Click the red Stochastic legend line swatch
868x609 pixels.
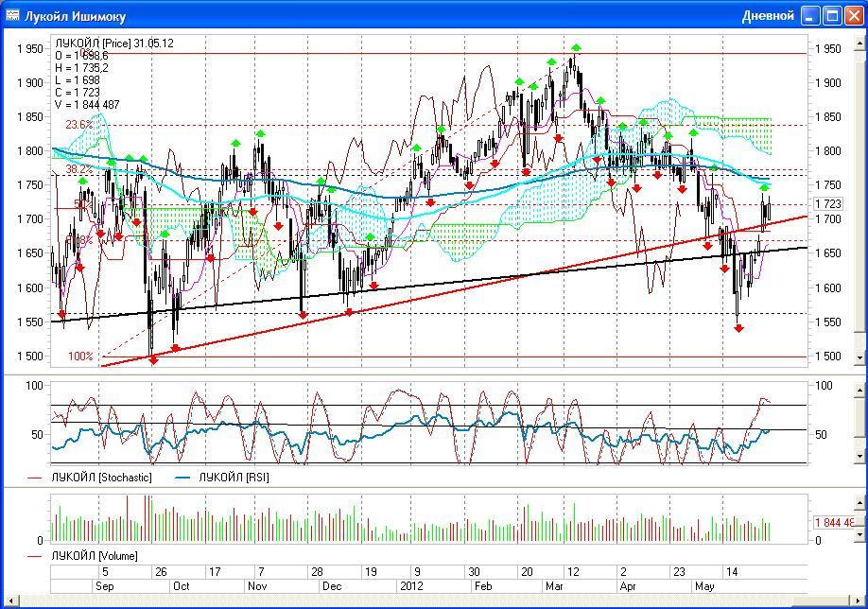tap(34, 478)
